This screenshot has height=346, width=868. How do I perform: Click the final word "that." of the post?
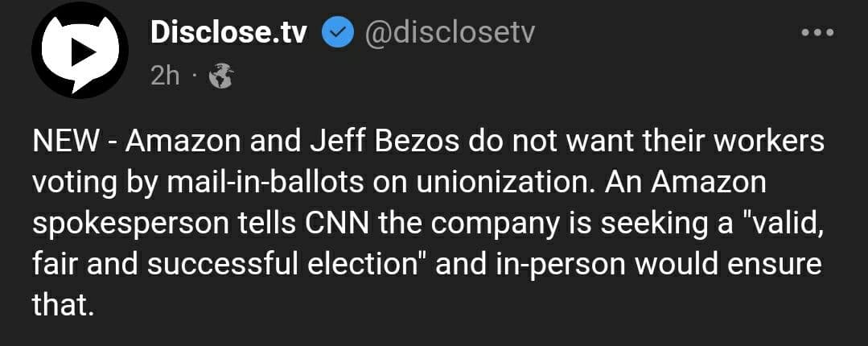click(60, 303)
